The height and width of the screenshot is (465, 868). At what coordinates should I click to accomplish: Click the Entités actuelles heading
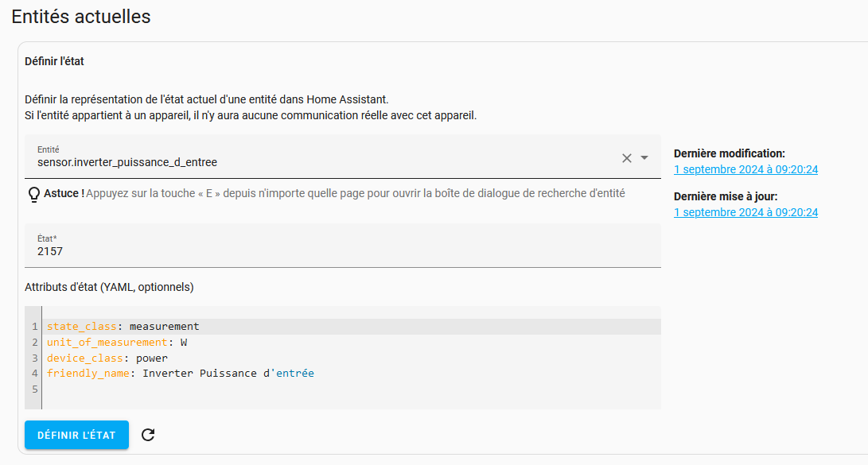pos(81,17)
